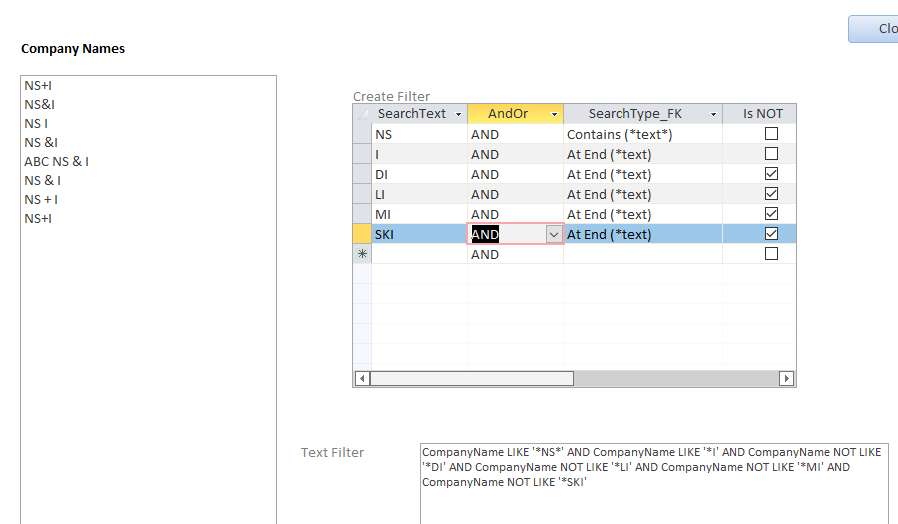Select row selector for NS record

(362, 134)
